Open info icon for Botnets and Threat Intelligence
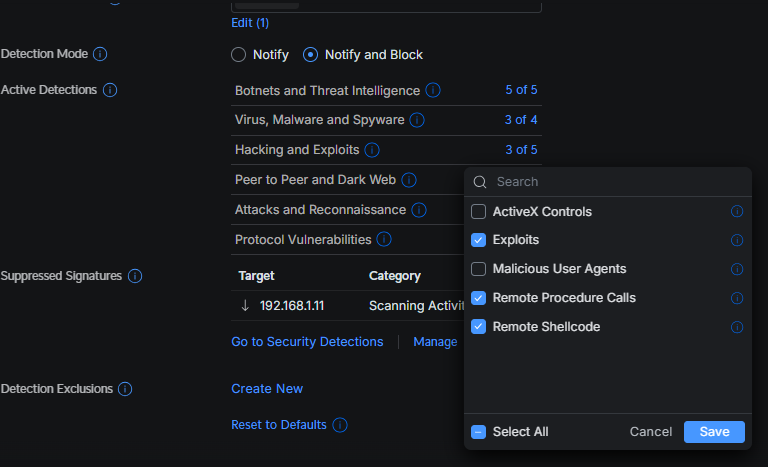 pos(433,90)
